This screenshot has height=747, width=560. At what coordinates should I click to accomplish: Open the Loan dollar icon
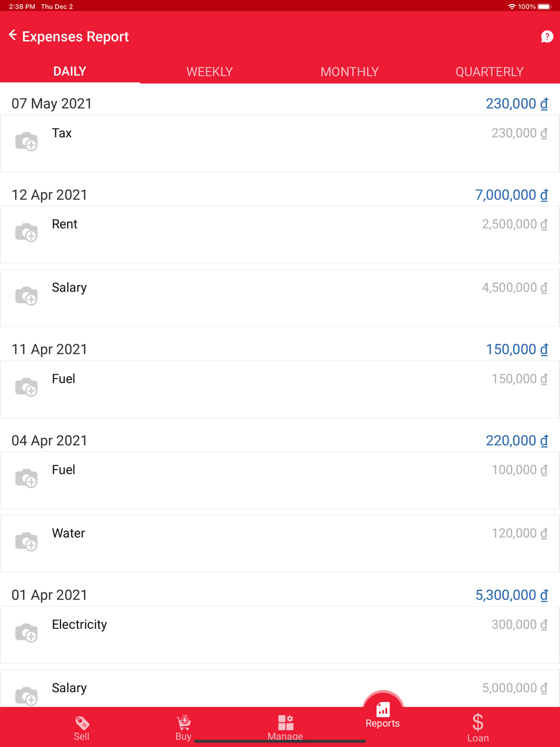point(478,727)
